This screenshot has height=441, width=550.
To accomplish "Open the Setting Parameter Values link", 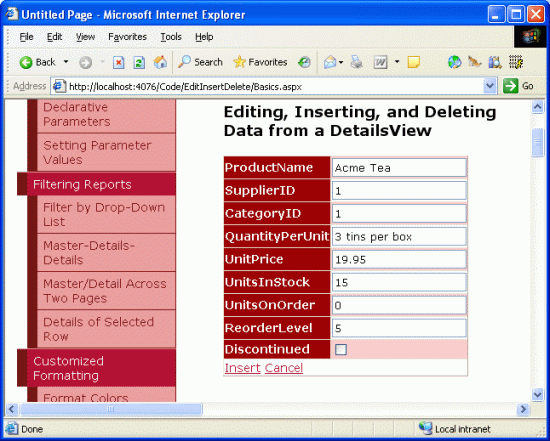I will [106, 152].
